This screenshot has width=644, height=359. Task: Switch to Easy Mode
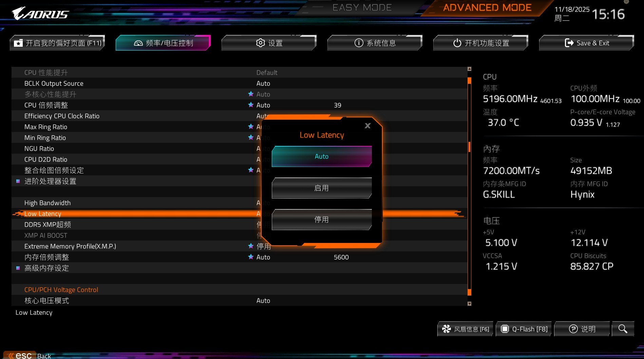pos(362,7)
